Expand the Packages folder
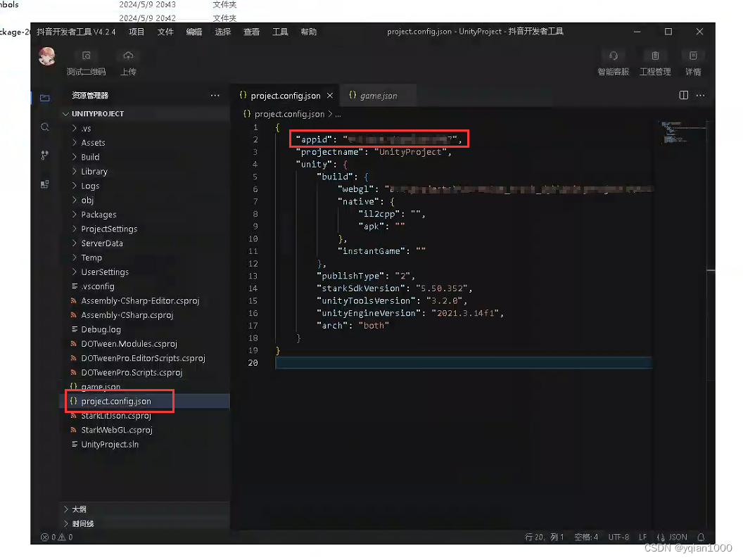743x560 pixels. pyautogui.click(x=144, y=215)
